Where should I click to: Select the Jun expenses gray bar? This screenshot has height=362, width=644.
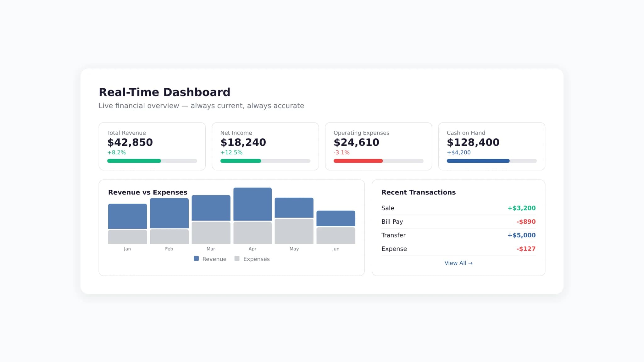tap(336, 236)
